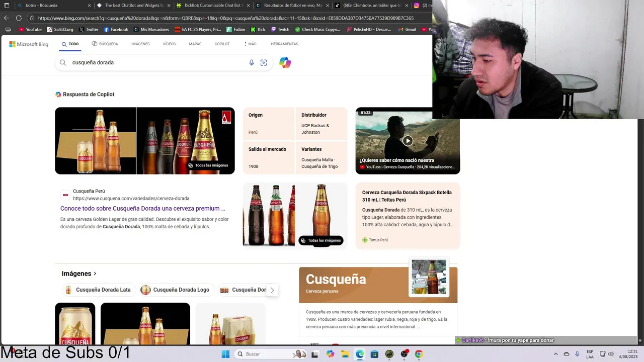Open the Facebook bookmark
Viewport: 644px width, 362px height.
(x=116, y=30)
